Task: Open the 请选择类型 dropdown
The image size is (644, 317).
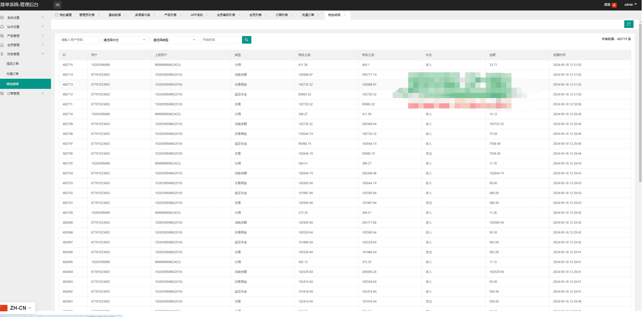Action: tap(174, 40)
